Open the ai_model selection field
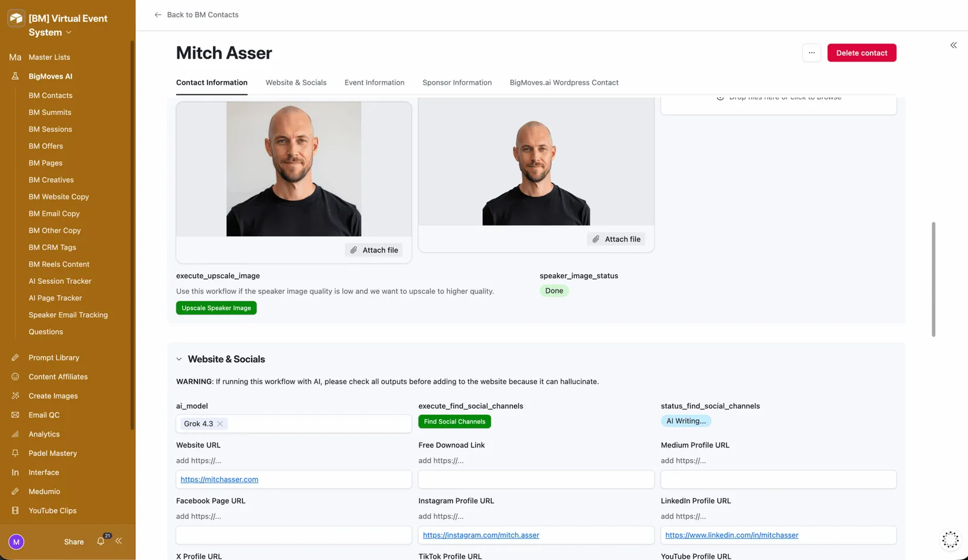The height and width of the screenshot is (560, 968). click(x=294, y=424)
